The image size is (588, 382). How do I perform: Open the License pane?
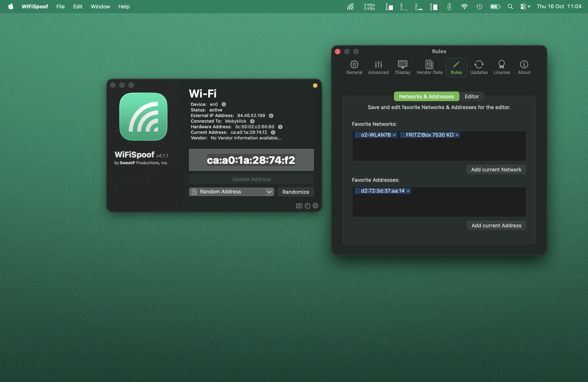click(x=501, y=67)
